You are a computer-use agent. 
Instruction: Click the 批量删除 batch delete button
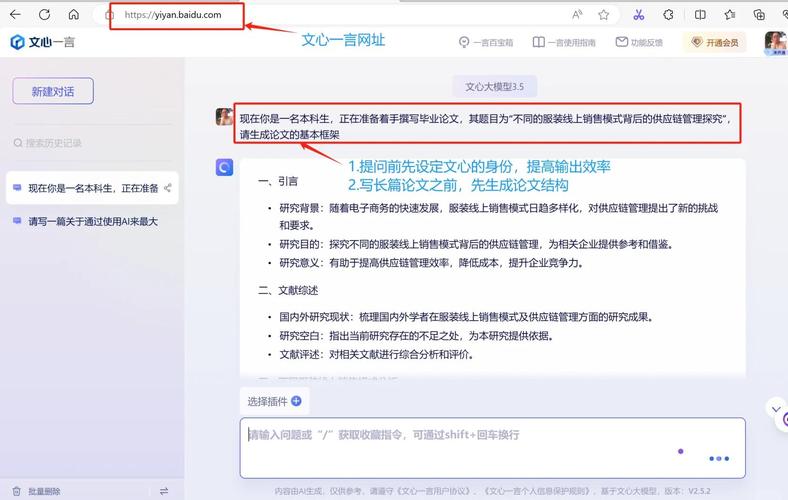click(x=37, y=491)
